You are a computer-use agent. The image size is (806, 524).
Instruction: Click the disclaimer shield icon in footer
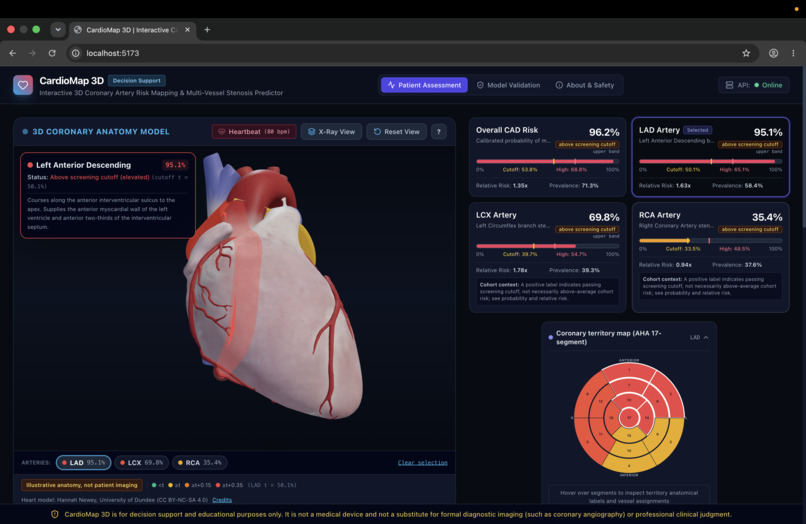pos(54,514)
